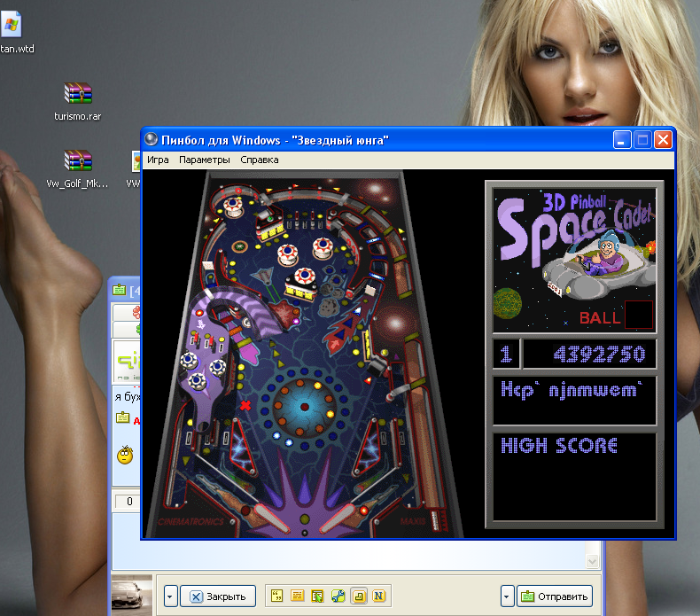Click the Закрыть button in chat window
This screenshot has width=700, height=616.
[218, 597]
